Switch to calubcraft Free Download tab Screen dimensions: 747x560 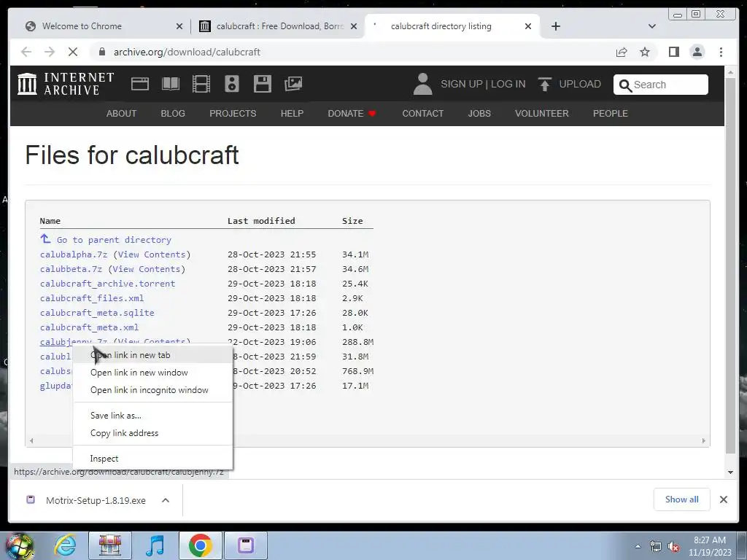279,26
